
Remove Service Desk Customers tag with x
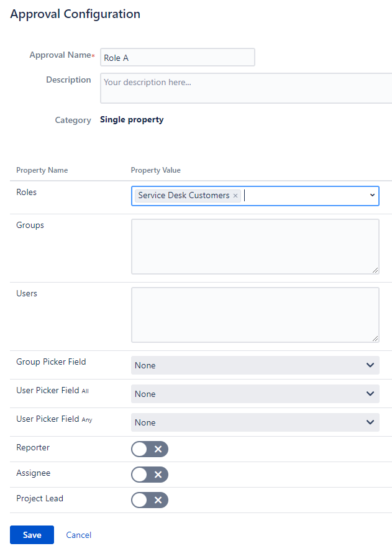pos(235,196)
